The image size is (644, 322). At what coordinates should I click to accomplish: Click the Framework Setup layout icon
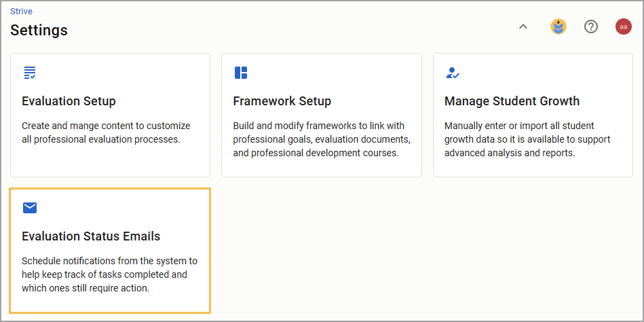tap(241, 73)
